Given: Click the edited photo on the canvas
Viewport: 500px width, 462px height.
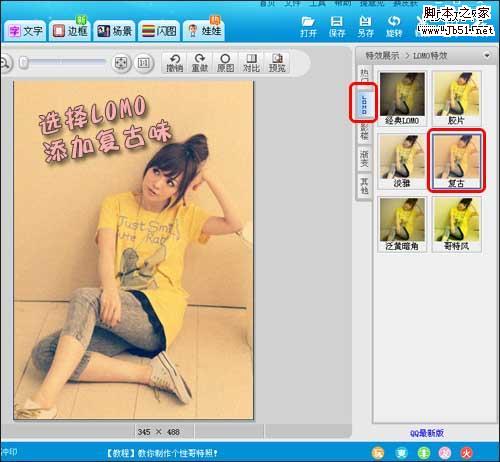Looking at the screenshot, I should 133,250.
